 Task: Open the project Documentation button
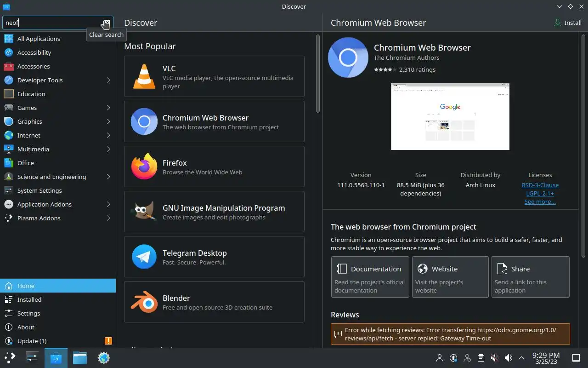coord(370,277)
